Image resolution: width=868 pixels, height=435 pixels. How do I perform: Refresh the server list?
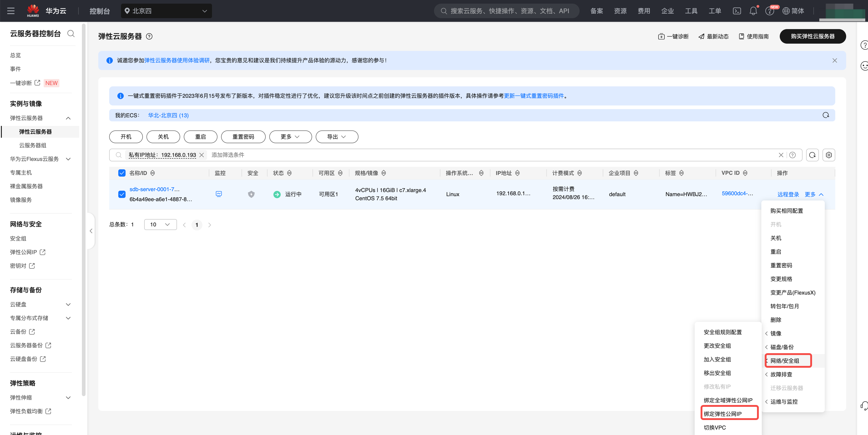pyautogui.click(x=812, y=155)
